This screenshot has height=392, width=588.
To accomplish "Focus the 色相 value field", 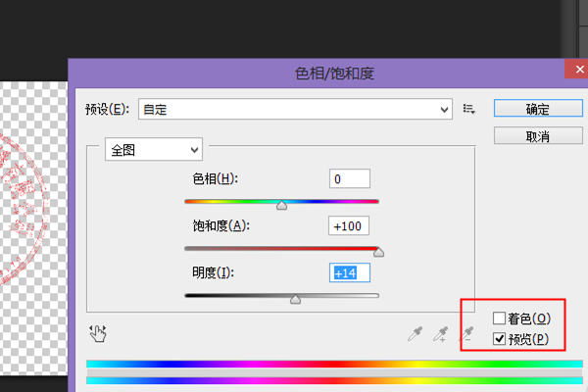I will pyautogui.click(x=350, y=178).
